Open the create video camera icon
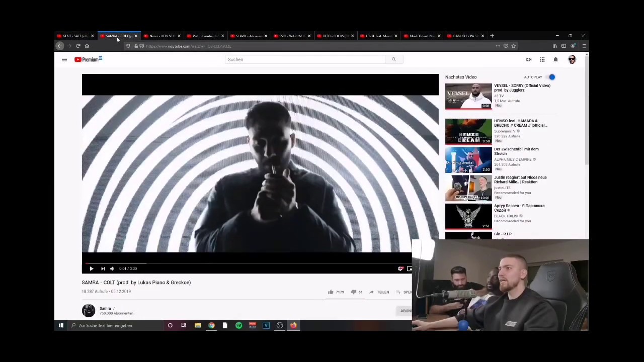Screen dimensions: 644x362 tap(529, 59)
